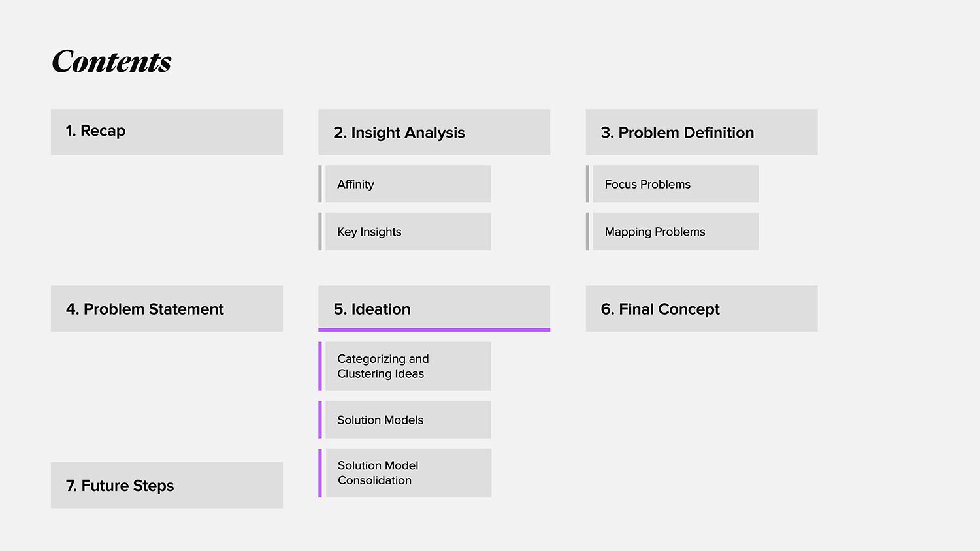The width and height of the screenshot is (980, 551).
Task: Select the Affinity sub-item
Action: [x=408, y=184]
